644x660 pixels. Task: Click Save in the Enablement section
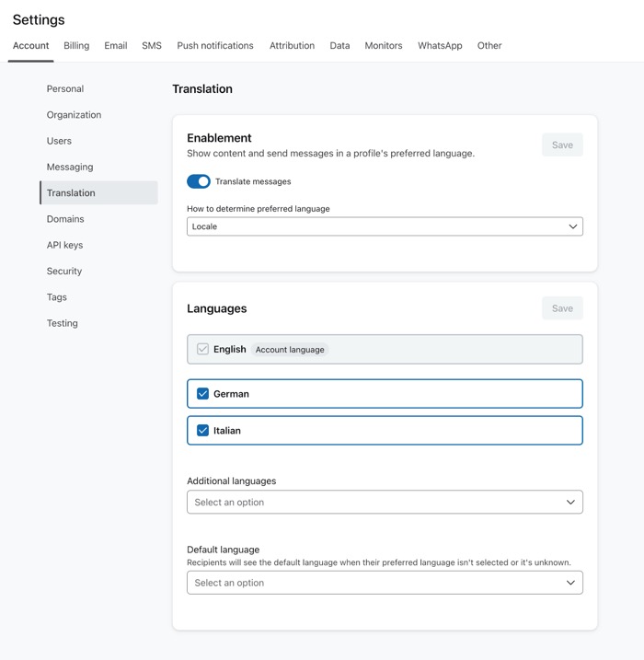point(562,145)
